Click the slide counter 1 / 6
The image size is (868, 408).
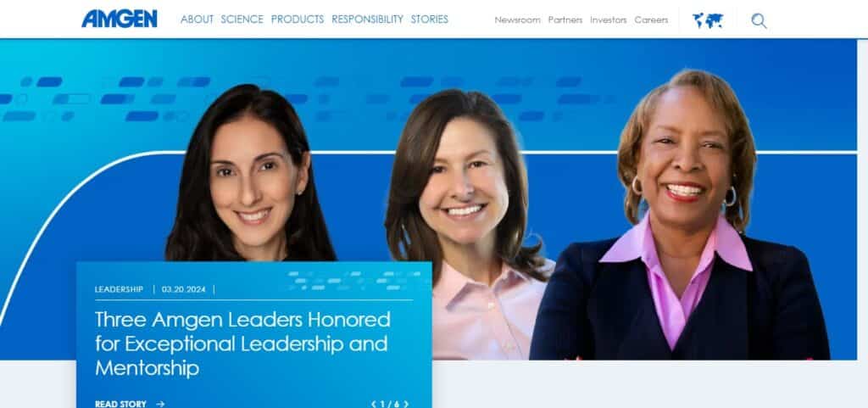coord(390,404)
